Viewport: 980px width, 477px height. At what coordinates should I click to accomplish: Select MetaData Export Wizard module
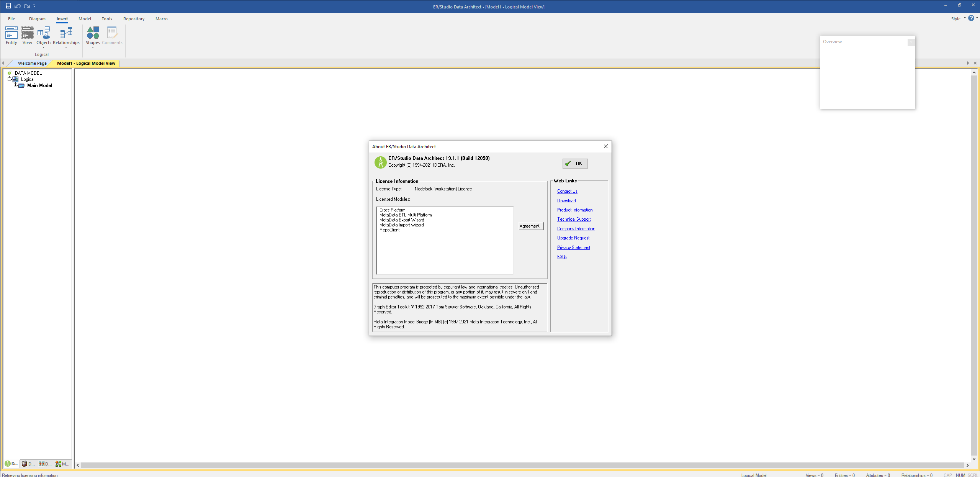point(401,220)
